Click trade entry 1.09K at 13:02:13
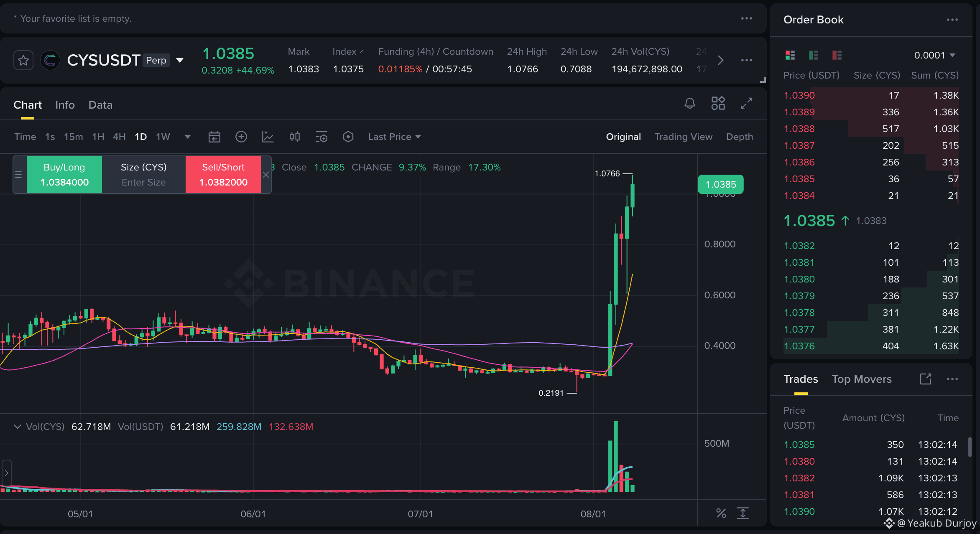 pos(871,478)
